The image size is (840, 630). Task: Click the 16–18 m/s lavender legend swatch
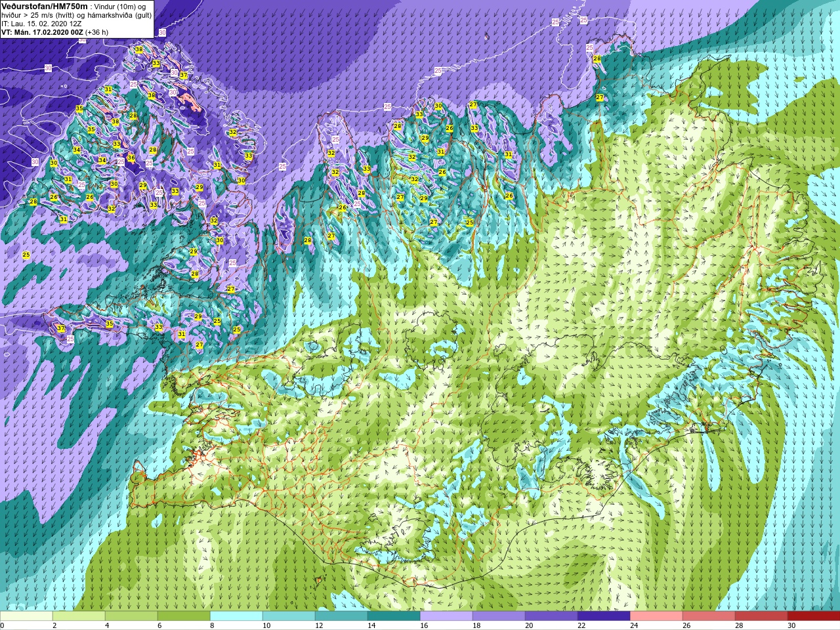446,616
